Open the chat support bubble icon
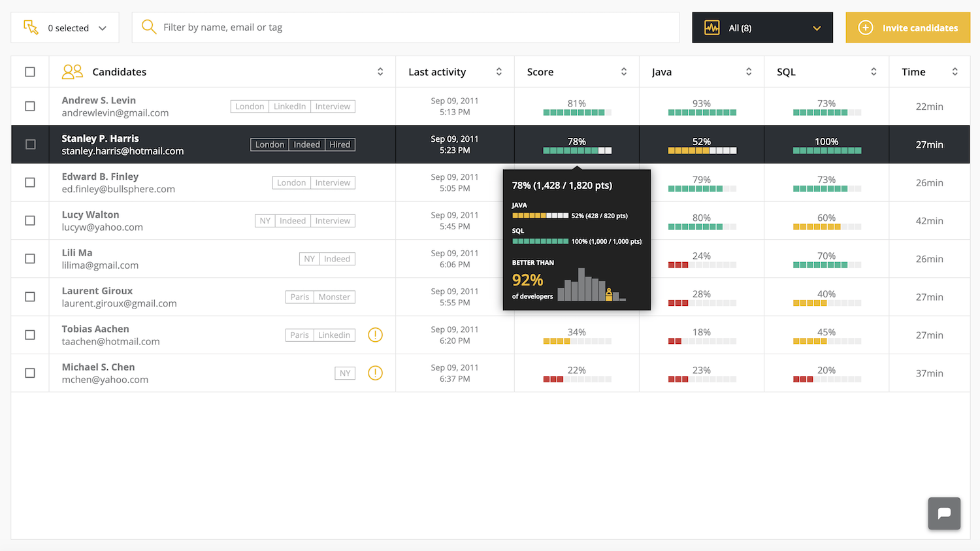Screen dimensions: 980x551 (x=944, y=513)
